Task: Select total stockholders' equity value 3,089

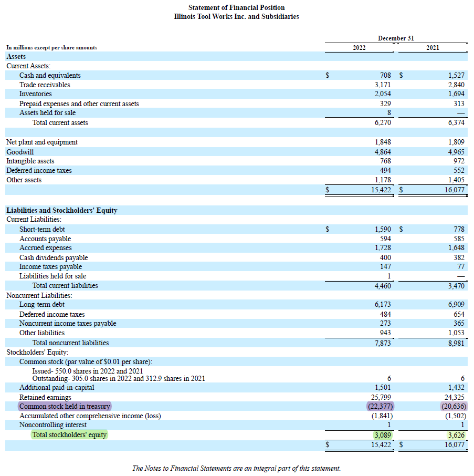Action: coord(383,435)
